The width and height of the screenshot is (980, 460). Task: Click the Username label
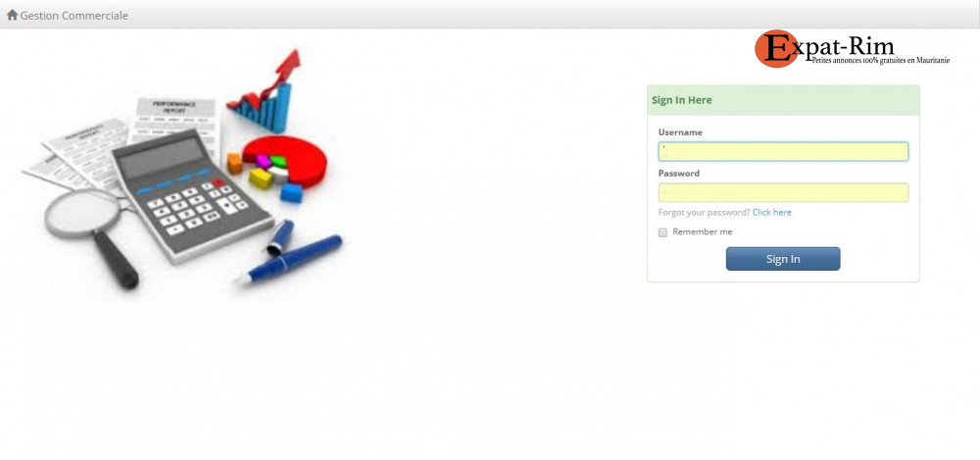680,132
